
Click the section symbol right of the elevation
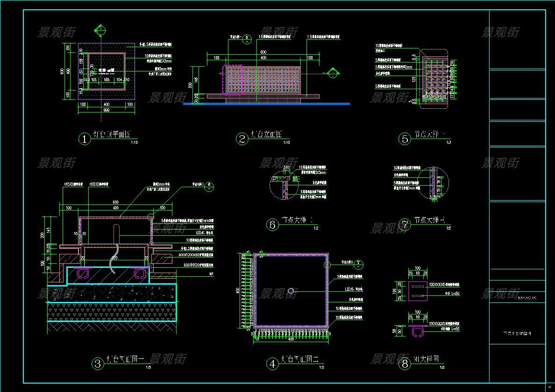[x=332, y=73]
